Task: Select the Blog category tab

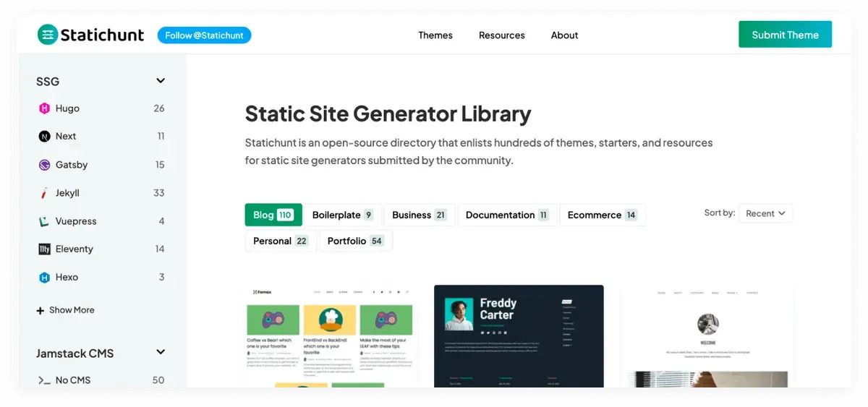Action: pos(273,215)
